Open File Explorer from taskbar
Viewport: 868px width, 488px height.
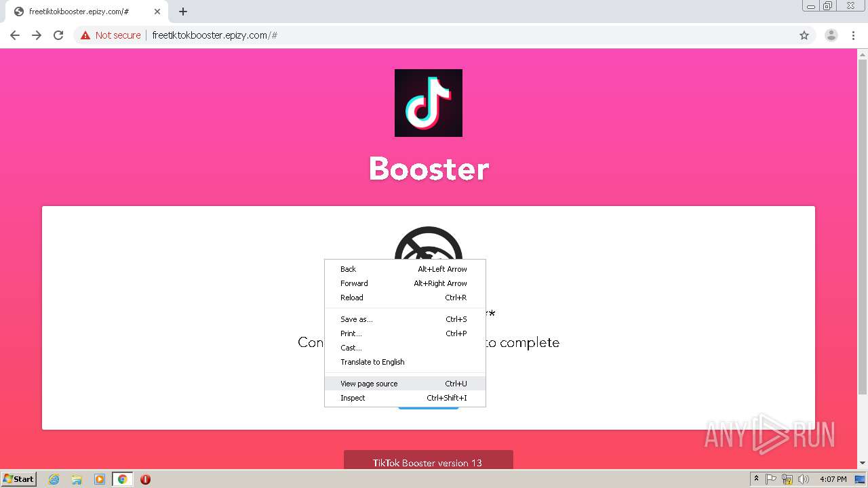[x=77, y=479]
